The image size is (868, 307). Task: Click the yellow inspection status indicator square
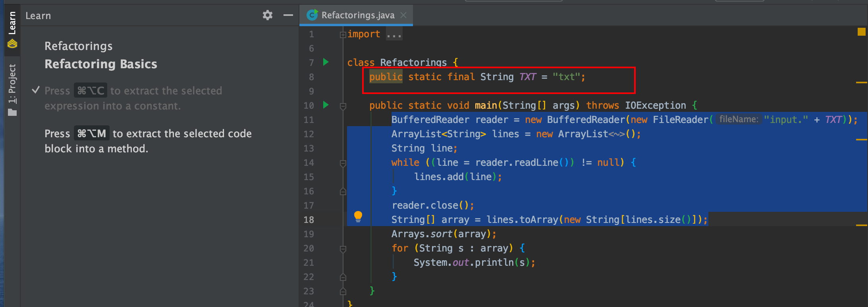point(861,32)
